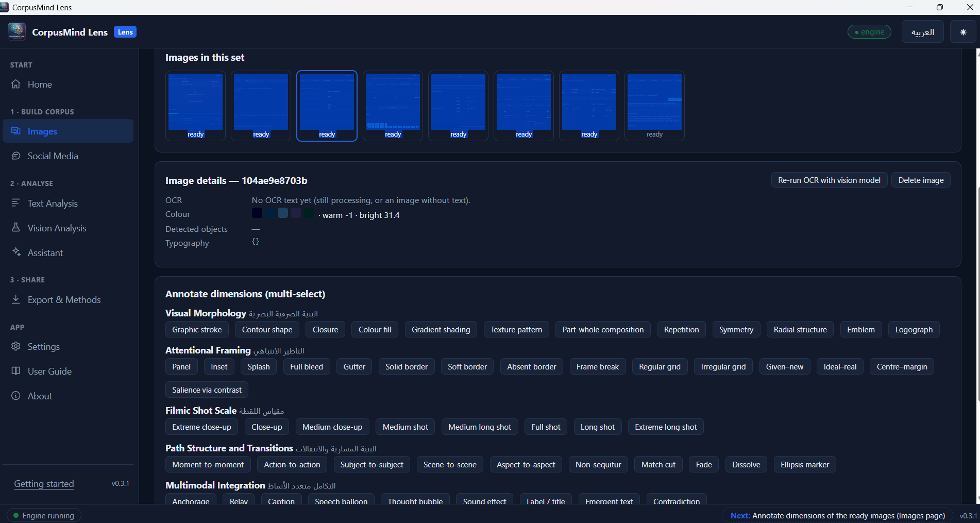Toggle the Salience via contrast chip
Screen dimensions: 980x523
[x=207, y=390]
